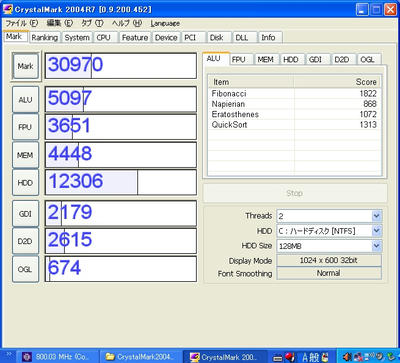This screenshot has width=400, height=363.
Task: Select the QuickSort row
Action: pyautogui.click(x=294, y=125)
